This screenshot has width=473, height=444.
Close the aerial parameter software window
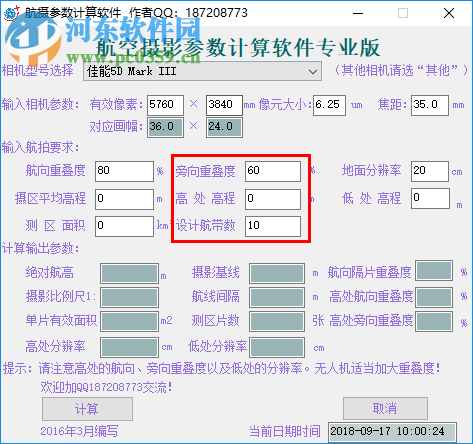(x=449, y=13)
